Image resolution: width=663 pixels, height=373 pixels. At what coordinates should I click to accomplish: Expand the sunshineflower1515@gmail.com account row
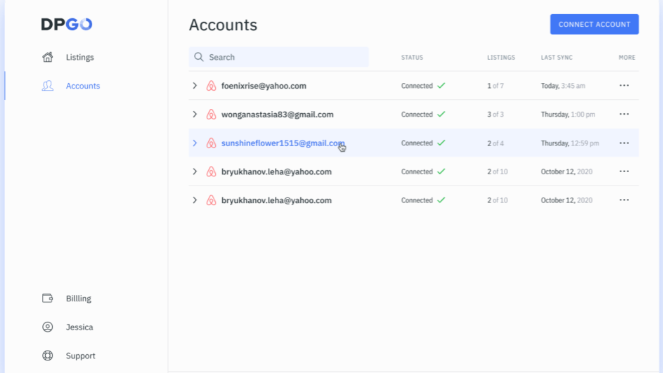pyautogui.click(x=195, y=143)
